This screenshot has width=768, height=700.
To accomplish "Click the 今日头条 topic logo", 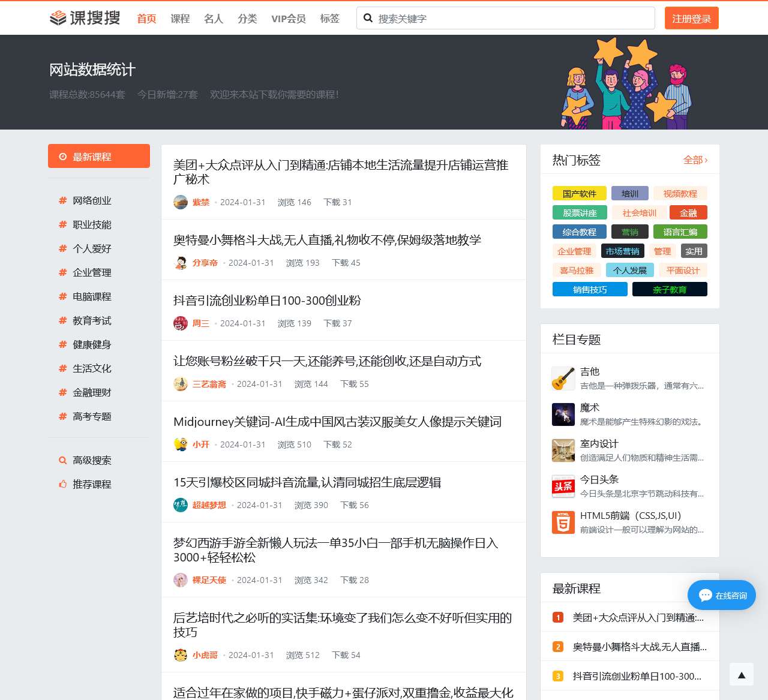I will coord(563,486).
